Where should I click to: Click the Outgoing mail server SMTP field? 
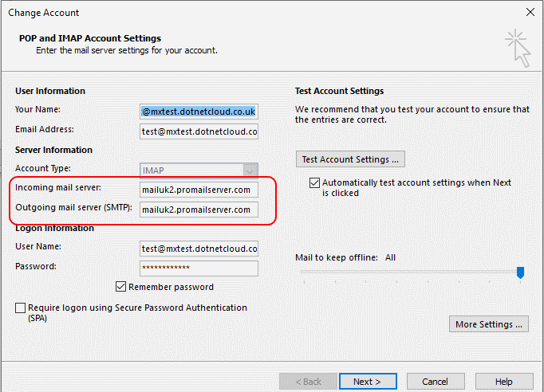199,210
